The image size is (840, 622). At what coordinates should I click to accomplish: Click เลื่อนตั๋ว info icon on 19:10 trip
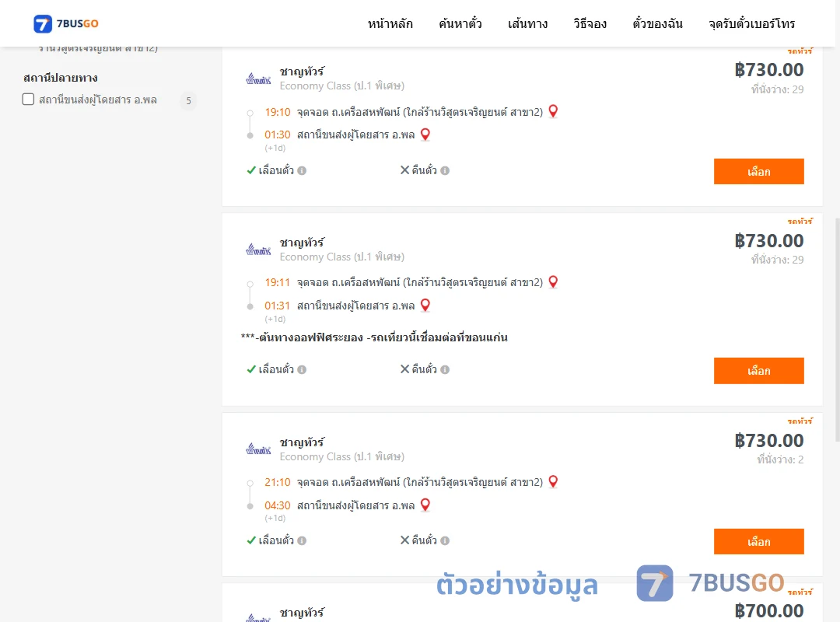tap(302, 171)
